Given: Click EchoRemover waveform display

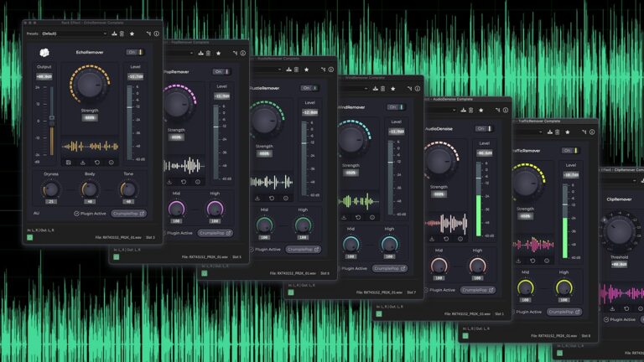Looking at the screenshot, I should point(90,146).
